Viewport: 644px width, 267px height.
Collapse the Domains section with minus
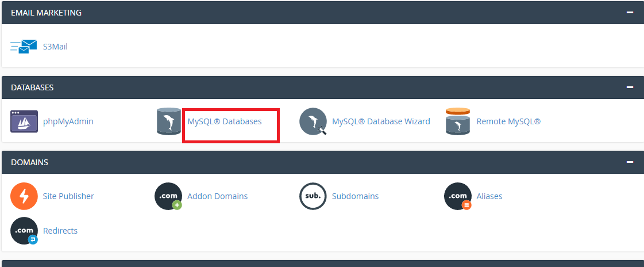630,162
